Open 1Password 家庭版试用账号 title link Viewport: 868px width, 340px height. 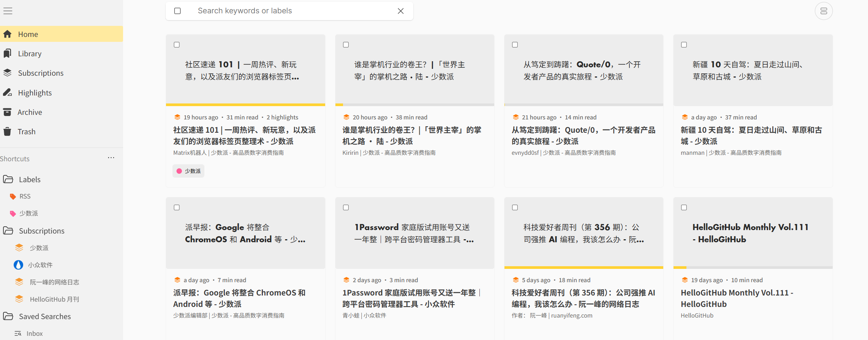click(412, 298)
